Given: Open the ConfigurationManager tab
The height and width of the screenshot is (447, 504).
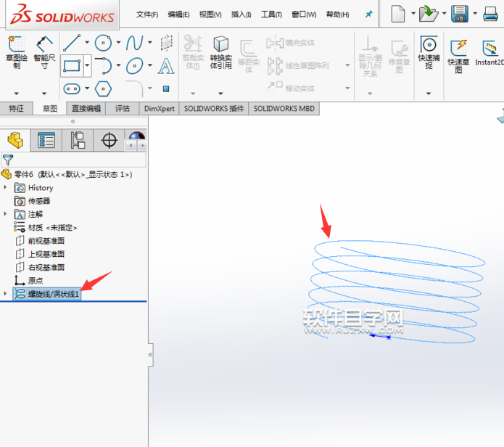Looking at the screenshot, I should point(78,140).
